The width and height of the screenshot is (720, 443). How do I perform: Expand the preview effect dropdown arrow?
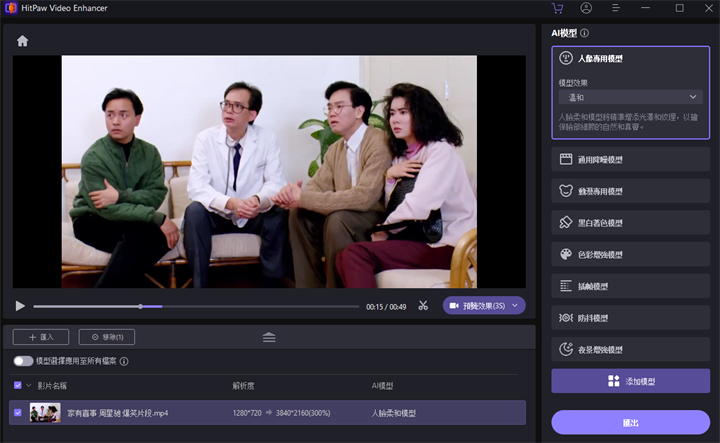pos(515,305)
